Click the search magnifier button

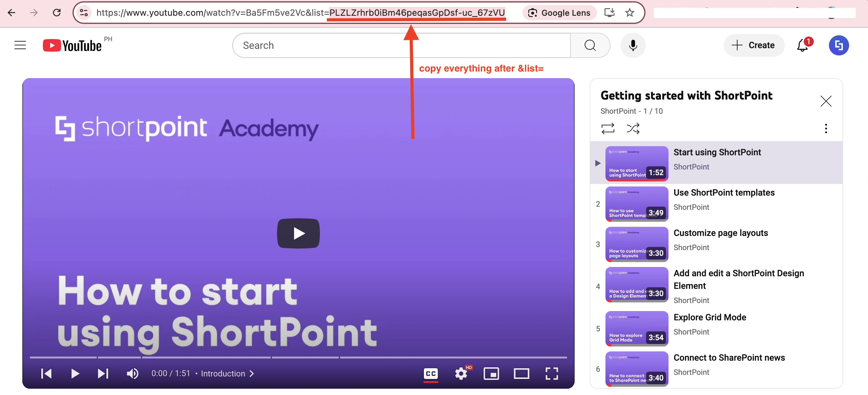point(590,45)
